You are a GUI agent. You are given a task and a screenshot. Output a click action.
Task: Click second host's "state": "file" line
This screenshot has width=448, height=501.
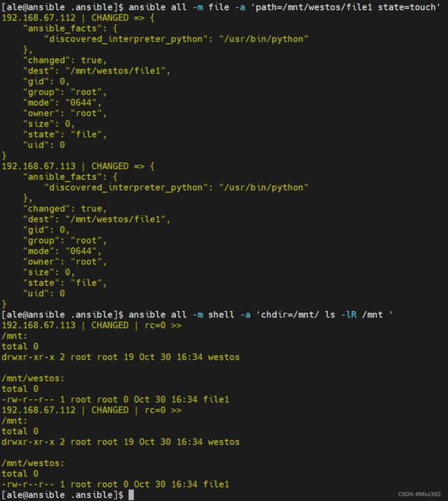pos(65,283)
